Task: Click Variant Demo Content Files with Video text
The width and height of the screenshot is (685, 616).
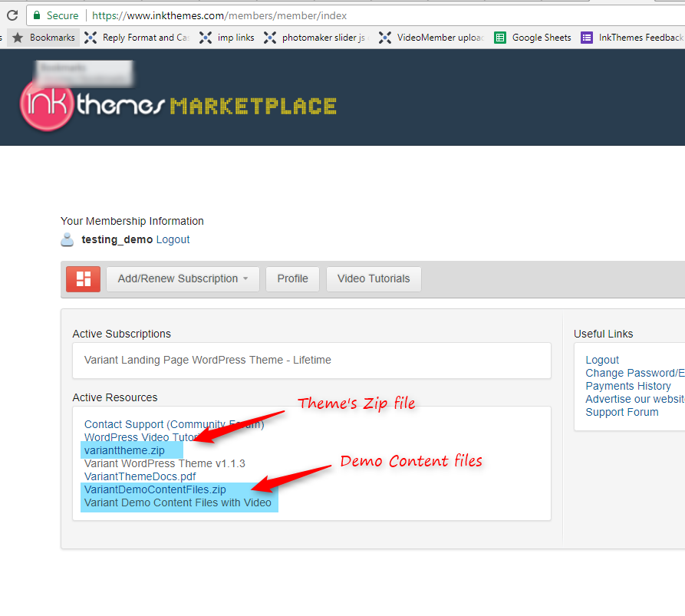Action: pos(178,502)
